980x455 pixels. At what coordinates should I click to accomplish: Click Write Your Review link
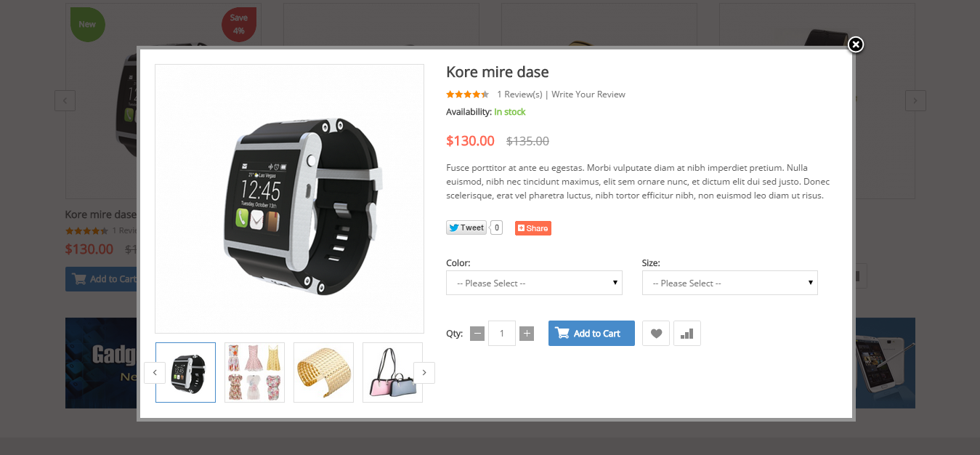coord(588,94)
